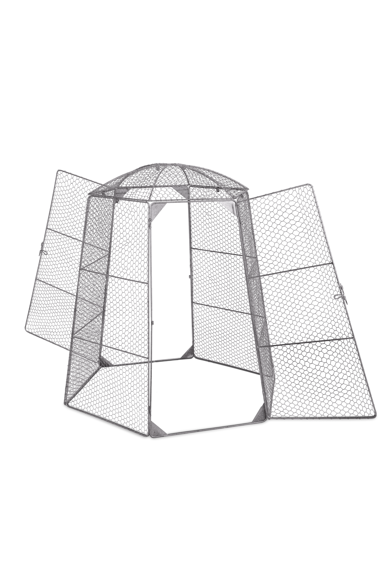This screenshot has height=588, width=392.
Task: Click the bottom rail of the right door panel
Action: [x=322, y=416]
